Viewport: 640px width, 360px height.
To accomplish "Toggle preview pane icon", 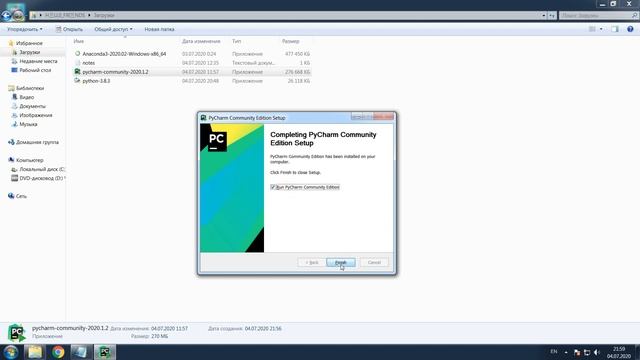I will point(615,29).
